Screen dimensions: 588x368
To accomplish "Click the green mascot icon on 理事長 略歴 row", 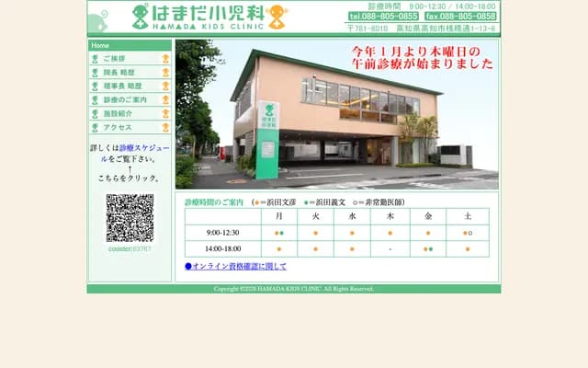I will click(x=95, y=86).
